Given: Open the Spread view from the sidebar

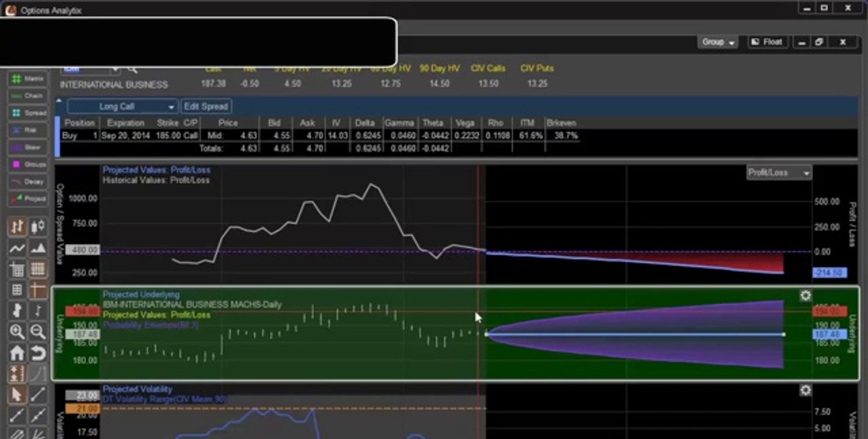Looking at the screenshot, I should pyautogui.click(x=27, y=113).
